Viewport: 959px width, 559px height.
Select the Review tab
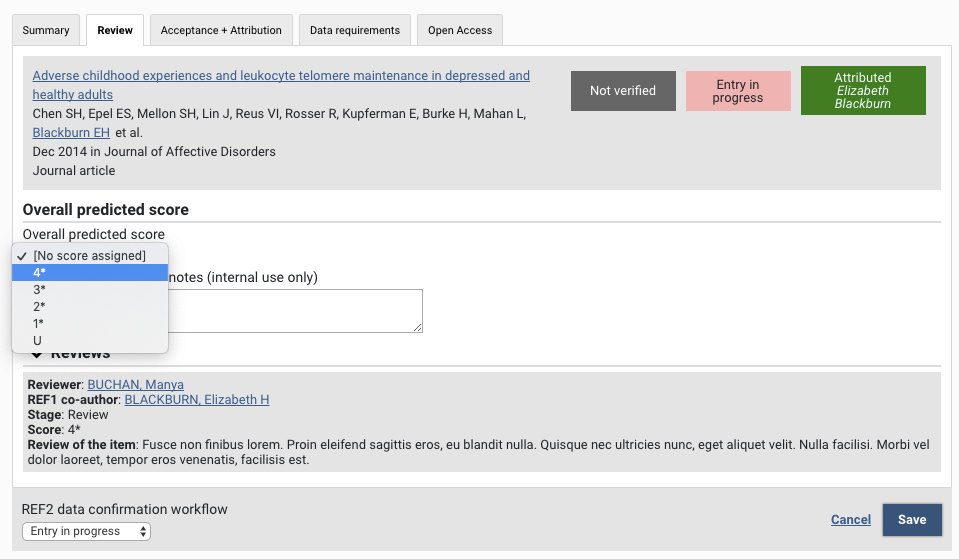115,30
